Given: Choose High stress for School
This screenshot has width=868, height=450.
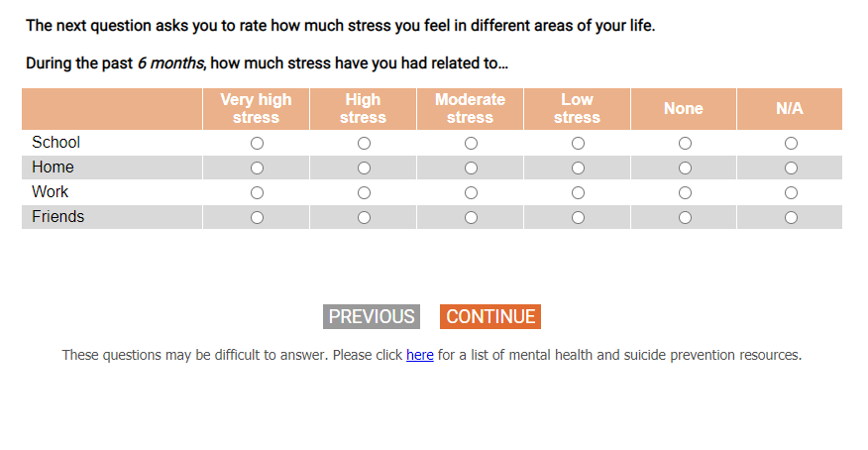Looking at the screenshot, I should (x=364, y=144).
